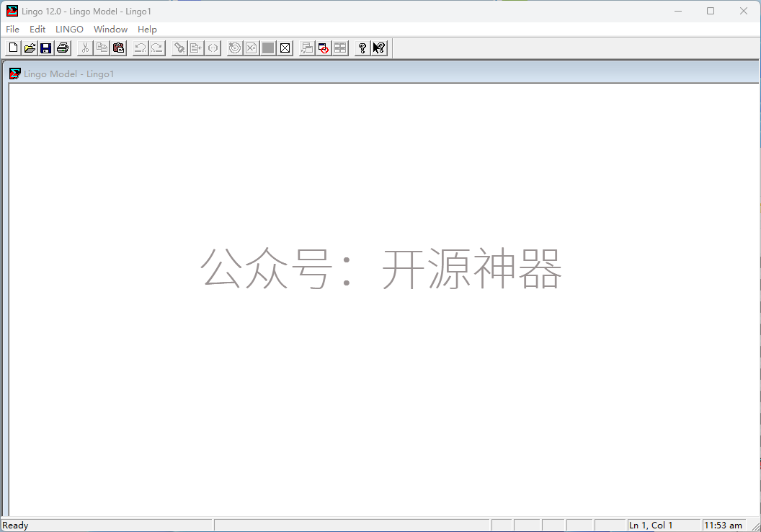Close all windows with the crossed box icon
761x532 pixels.
(x=285, y=48)
